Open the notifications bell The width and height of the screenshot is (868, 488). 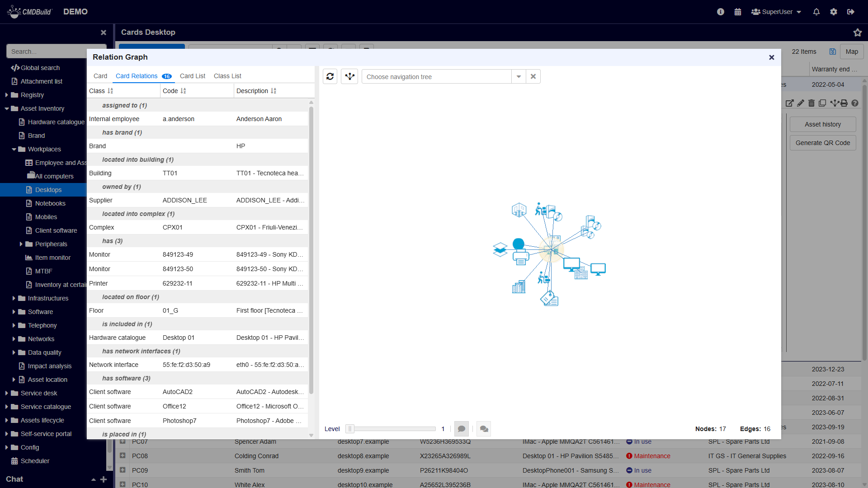click(816, 12)
